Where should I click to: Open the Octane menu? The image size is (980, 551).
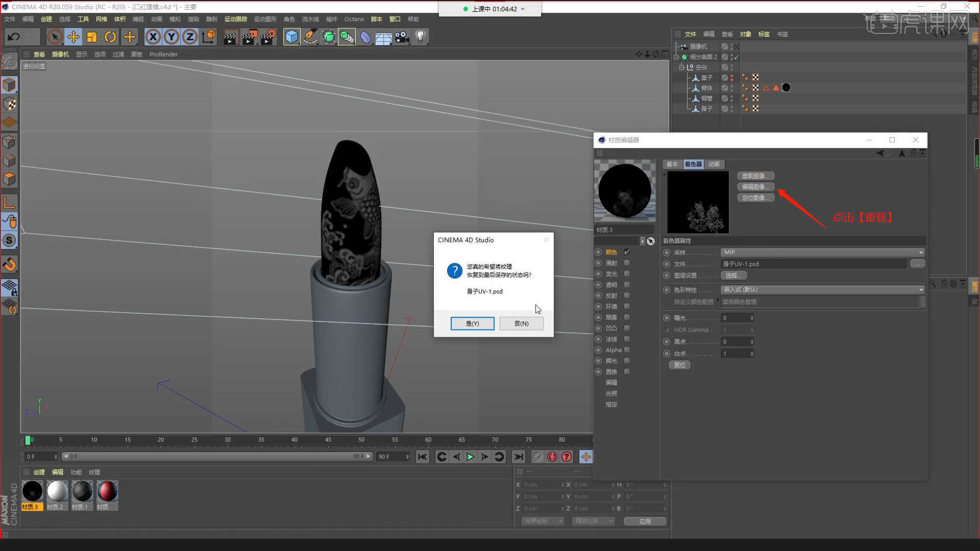pos(354,19)
